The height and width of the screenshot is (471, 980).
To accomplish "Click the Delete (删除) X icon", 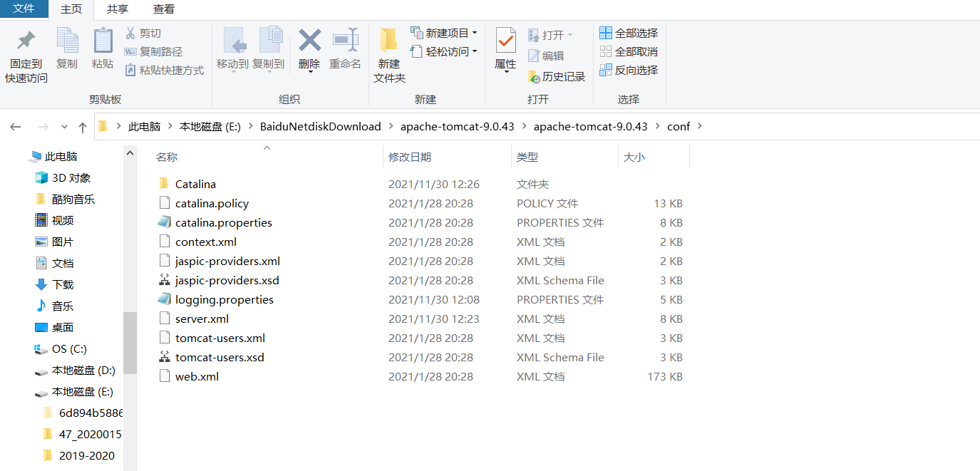I will pos(309,40).
